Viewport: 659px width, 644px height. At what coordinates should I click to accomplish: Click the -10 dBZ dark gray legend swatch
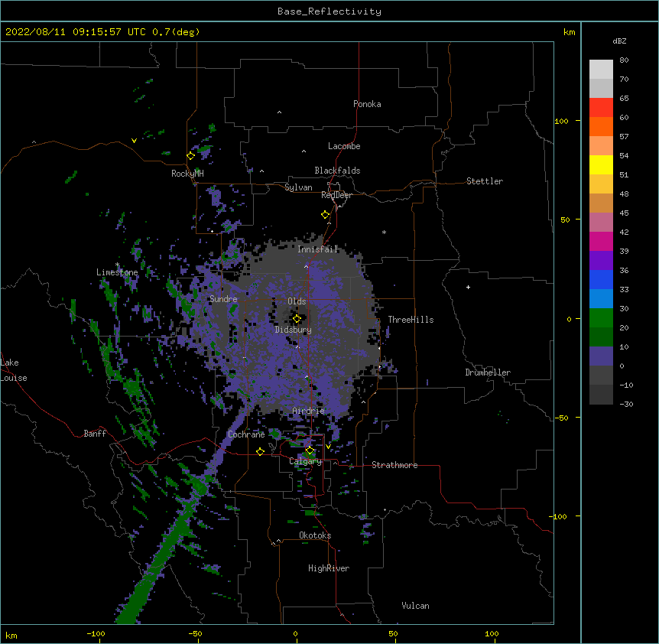(601, 394)
